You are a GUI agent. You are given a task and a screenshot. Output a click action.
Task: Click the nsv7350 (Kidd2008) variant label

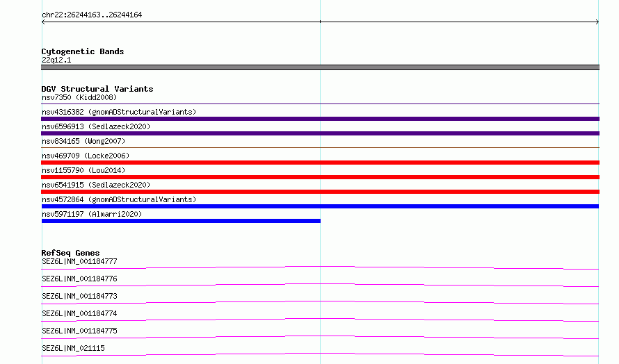click(79, 97)
